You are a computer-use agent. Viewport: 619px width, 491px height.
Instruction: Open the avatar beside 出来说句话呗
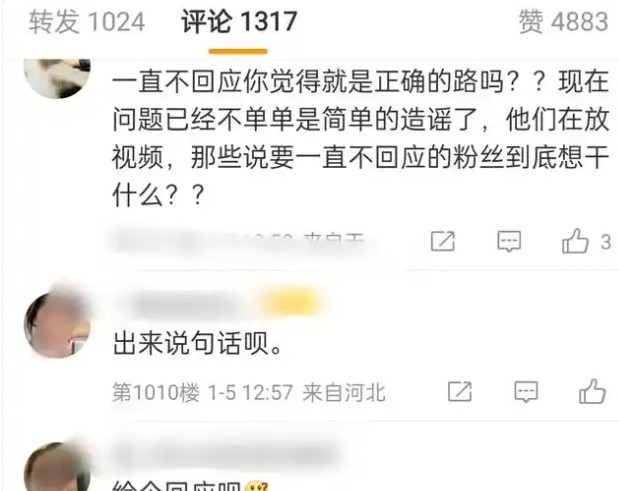(x=57, y=324)
